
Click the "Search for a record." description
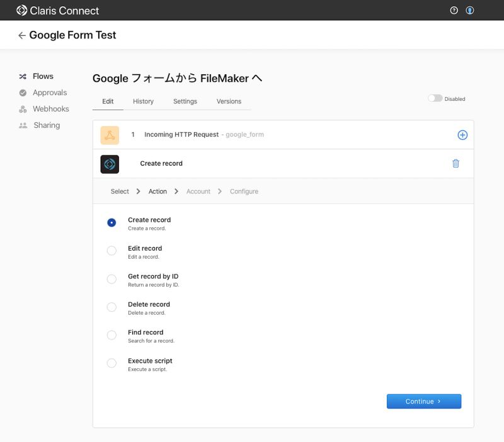click(x=151, y=341)
